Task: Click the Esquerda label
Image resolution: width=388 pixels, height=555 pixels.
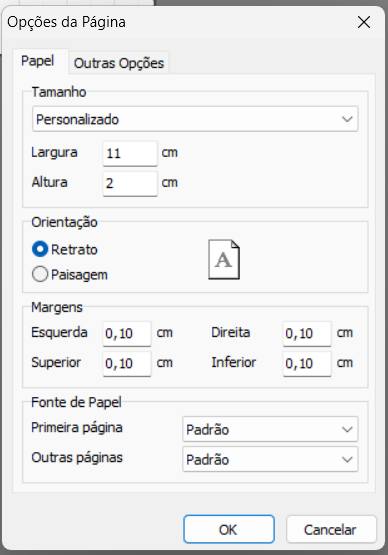Action: pyautogui.click(x=59, y=332)
